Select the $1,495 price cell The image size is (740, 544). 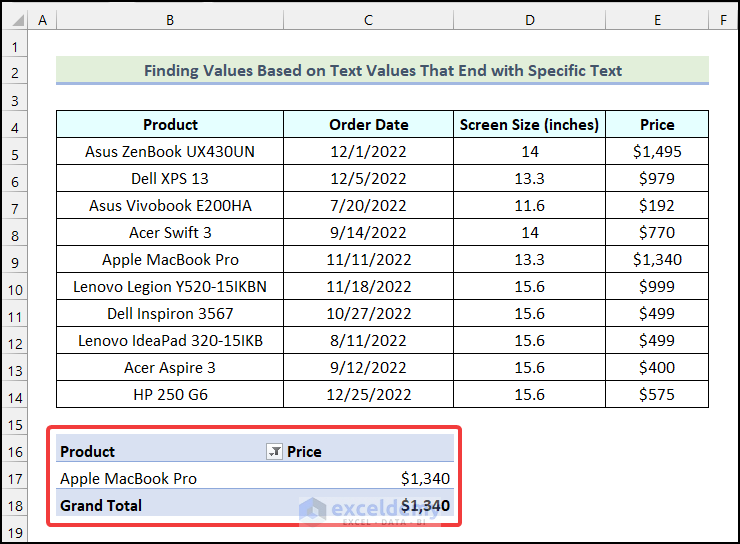click(657, 152)
